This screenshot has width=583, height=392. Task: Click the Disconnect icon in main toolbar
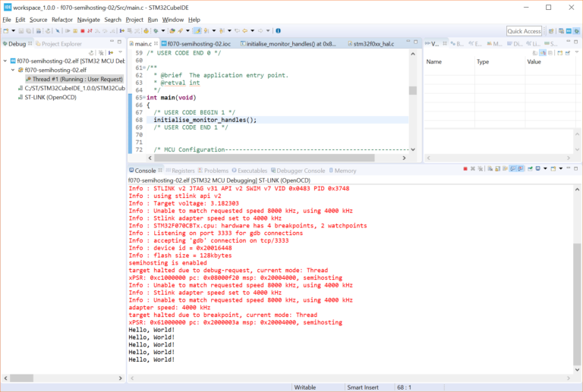90,31
